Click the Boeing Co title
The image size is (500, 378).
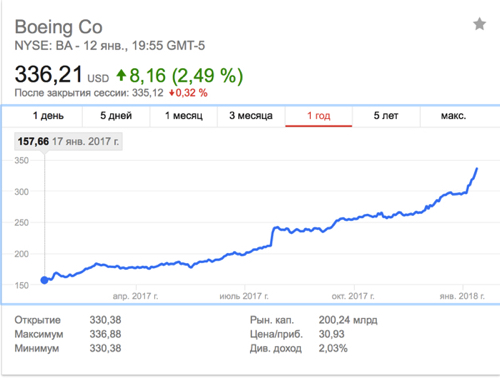[x=59, y=27]
